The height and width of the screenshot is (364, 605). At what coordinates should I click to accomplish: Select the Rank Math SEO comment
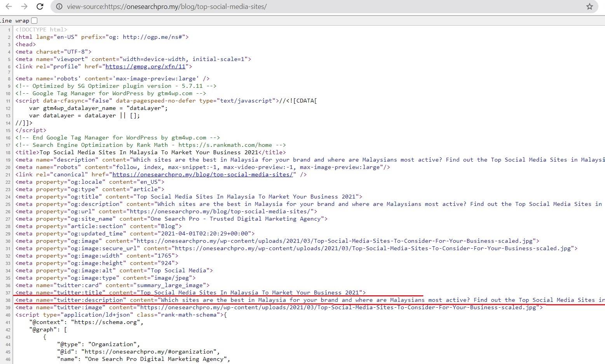[x=151, y=145]
